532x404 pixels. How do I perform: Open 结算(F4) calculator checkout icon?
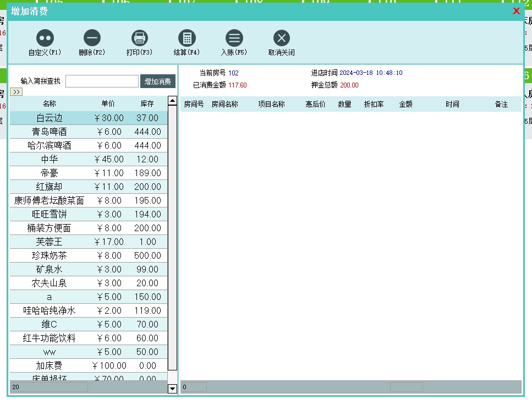187,38
